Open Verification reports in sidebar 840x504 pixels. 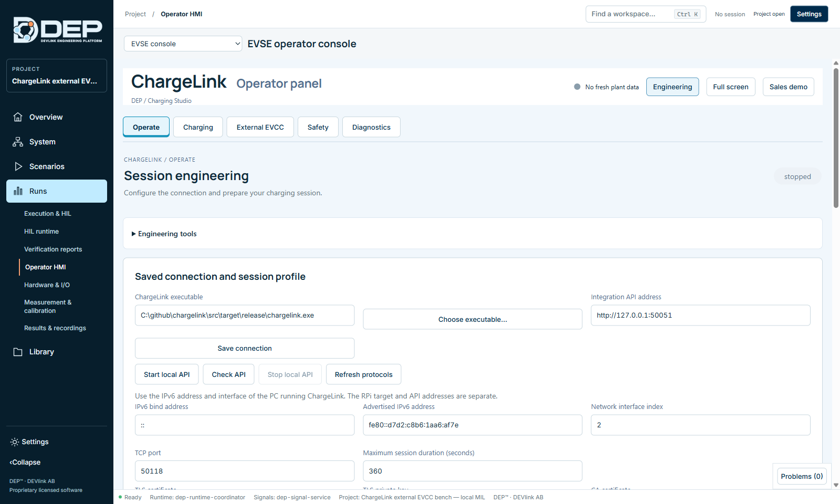pyautogui.click(x=53, y=249)
